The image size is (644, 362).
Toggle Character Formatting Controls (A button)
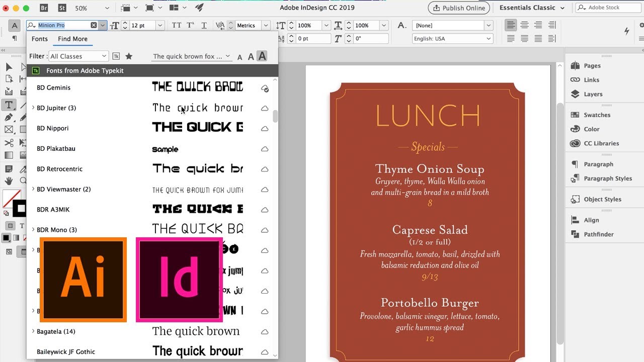tap(15, 25)
